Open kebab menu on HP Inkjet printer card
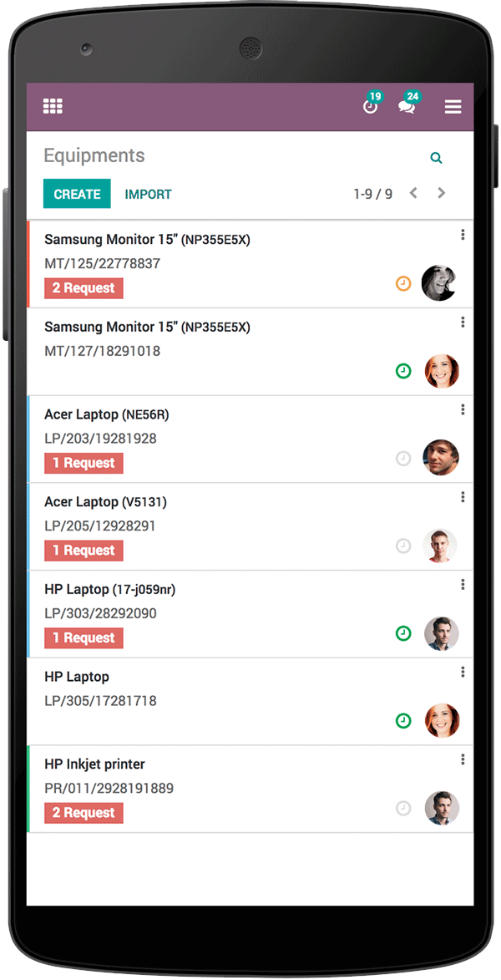 (463, 759)
